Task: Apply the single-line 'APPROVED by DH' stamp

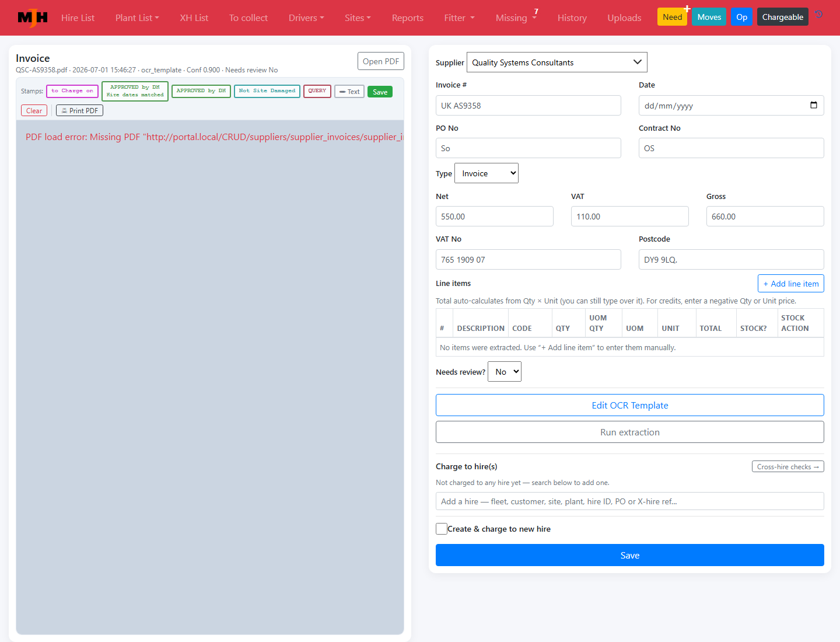Action: (201, 91)
